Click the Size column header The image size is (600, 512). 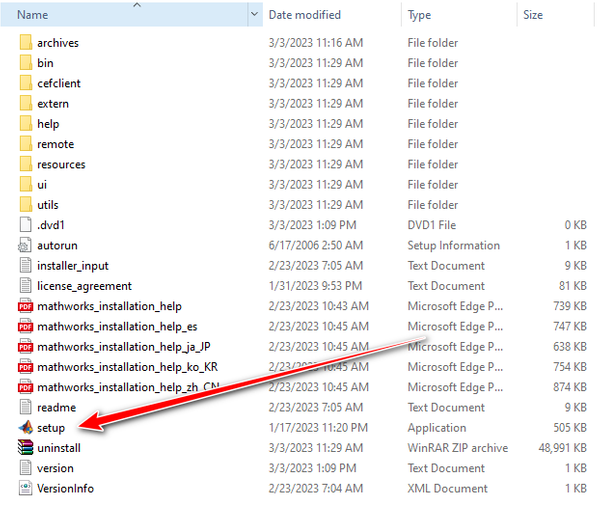(533, 15)
